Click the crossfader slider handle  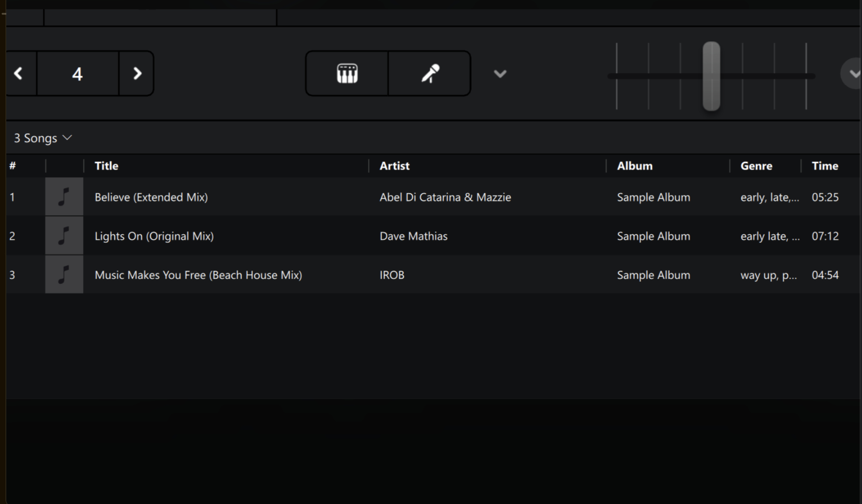pos(711,76)
